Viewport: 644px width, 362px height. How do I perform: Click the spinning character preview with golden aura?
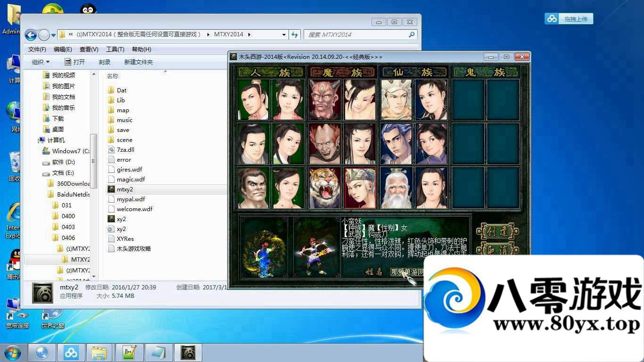[x=264, y=247]
